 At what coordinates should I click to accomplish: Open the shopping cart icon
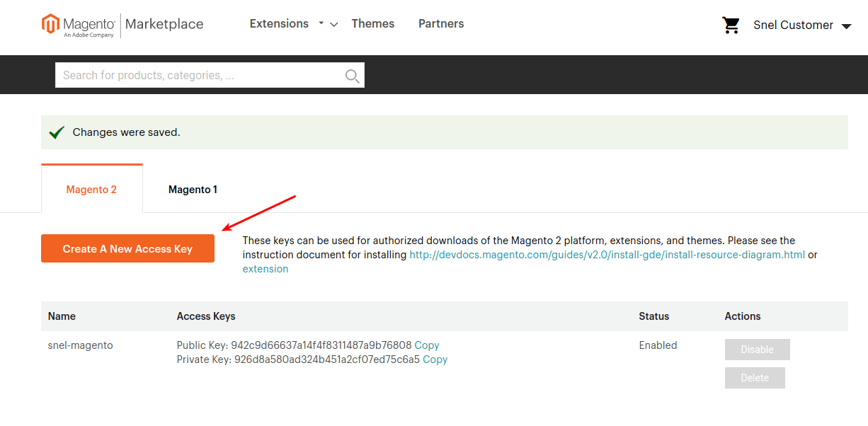click(x=731, y=25)
